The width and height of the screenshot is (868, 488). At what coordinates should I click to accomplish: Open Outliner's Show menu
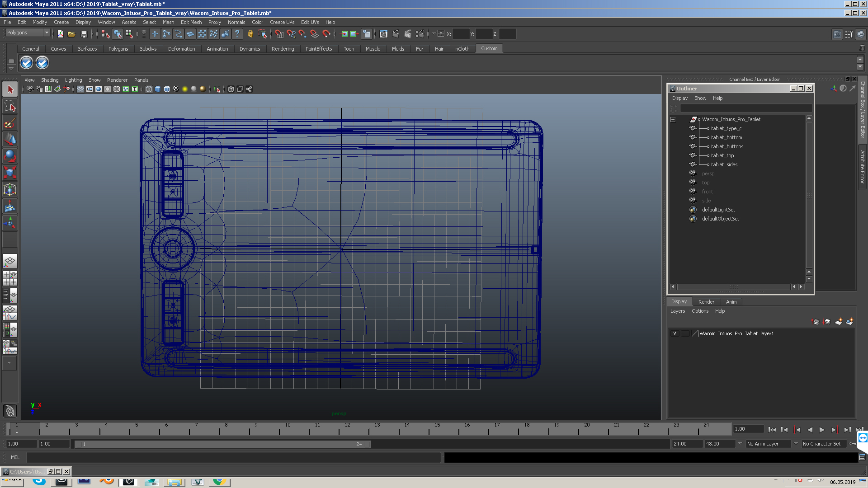click(x=700, y=98)
